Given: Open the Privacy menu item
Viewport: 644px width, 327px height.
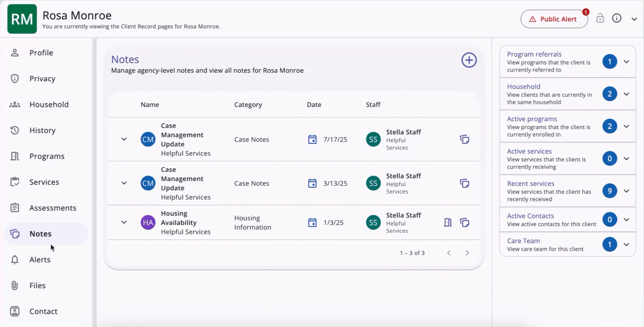Looking at the screenshot, I should [x=46, y=79].
